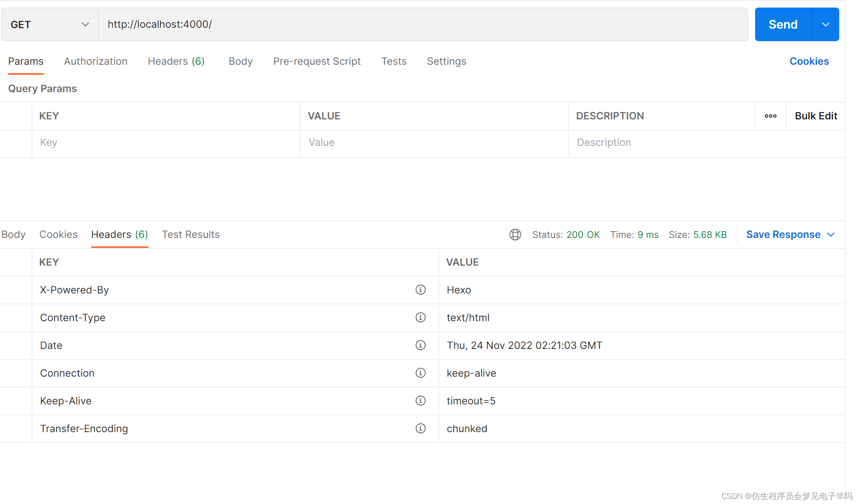
Task: Click the query param Value field
Action: pos(435,142)
